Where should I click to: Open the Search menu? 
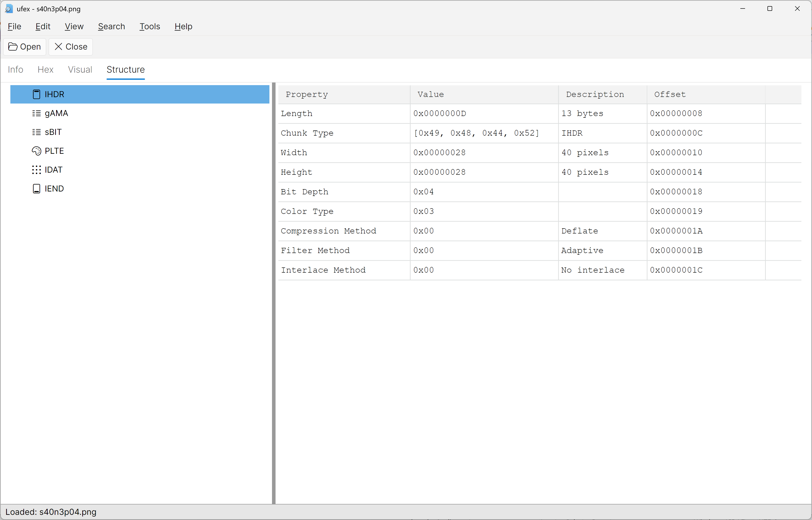point(111,26)
